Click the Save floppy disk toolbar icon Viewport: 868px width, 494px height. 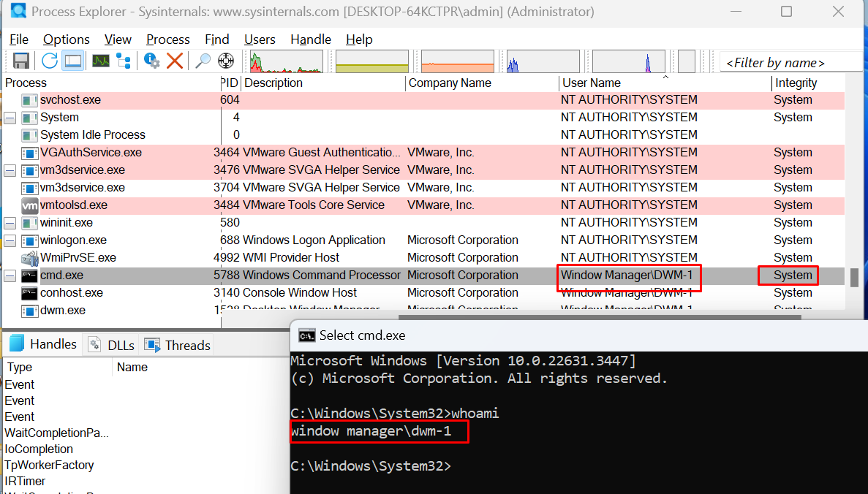[21, 61]
